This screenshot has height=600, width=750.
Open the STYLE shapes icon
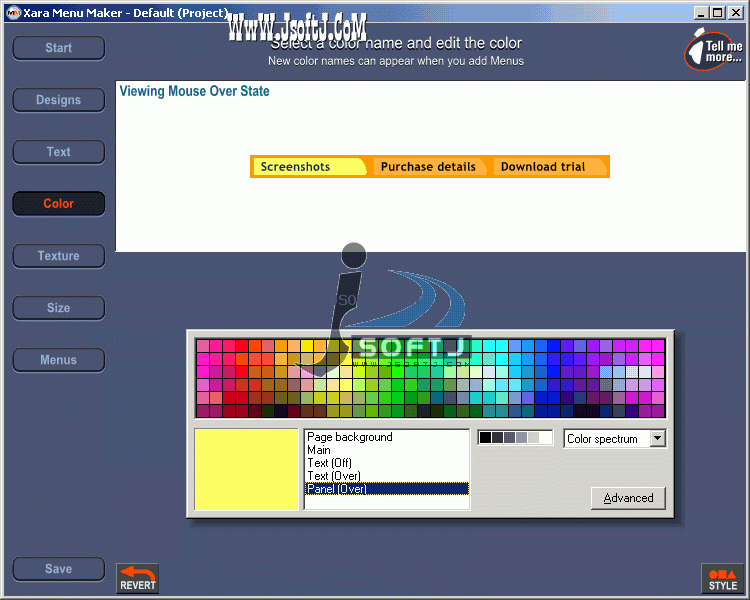[723, 578]
